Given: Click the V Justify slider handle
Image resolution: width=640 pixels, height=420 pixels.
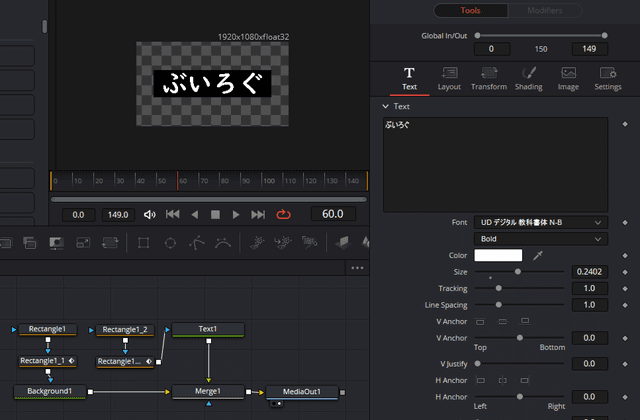Looking at the screenshot, I should click(478, 363).
